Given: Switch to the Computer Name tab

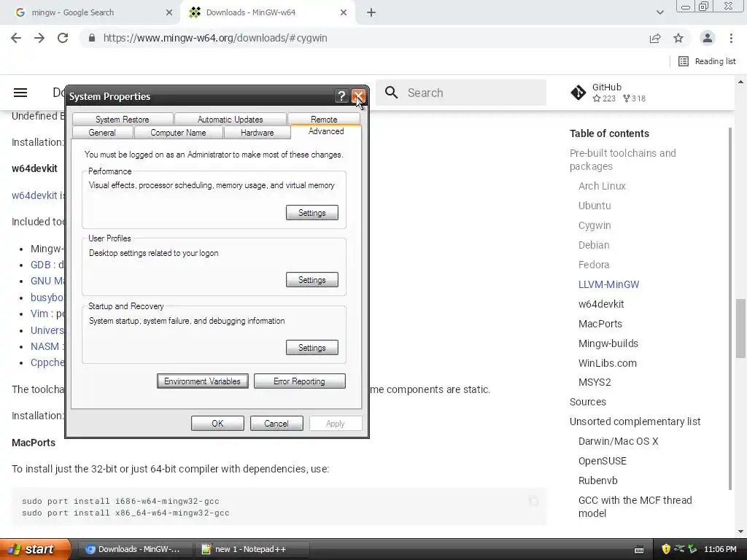Looking at the screenshot, I should (178, 133).
